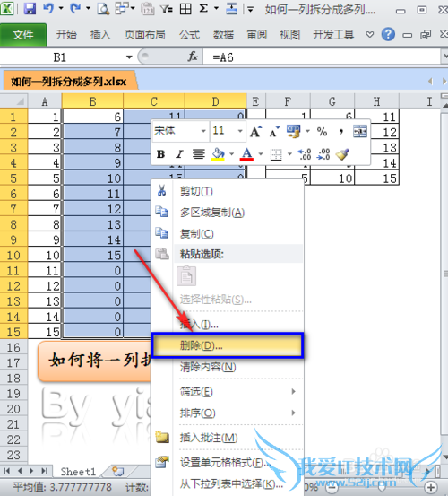Switch to the 插入 ribbon tab
This screenshot has height=496, width=448.
(x=100, y=34)
